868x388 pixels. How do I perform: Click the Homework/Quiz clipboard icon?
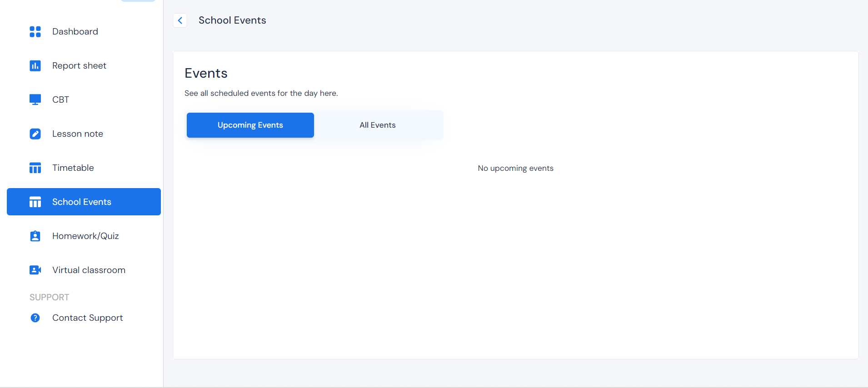pyautogui.click(x=35, y=236)
